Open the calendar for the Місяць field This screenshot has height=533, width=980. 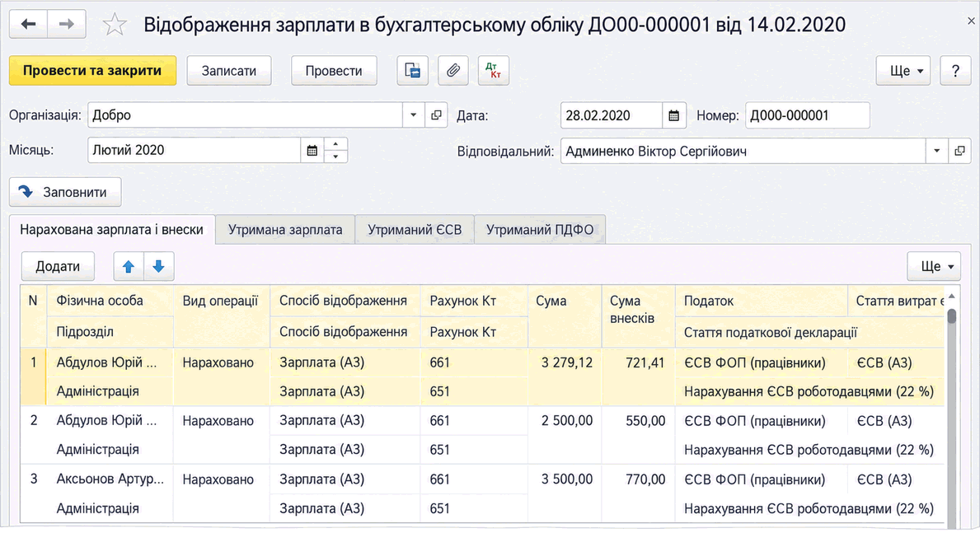point(312,151)
